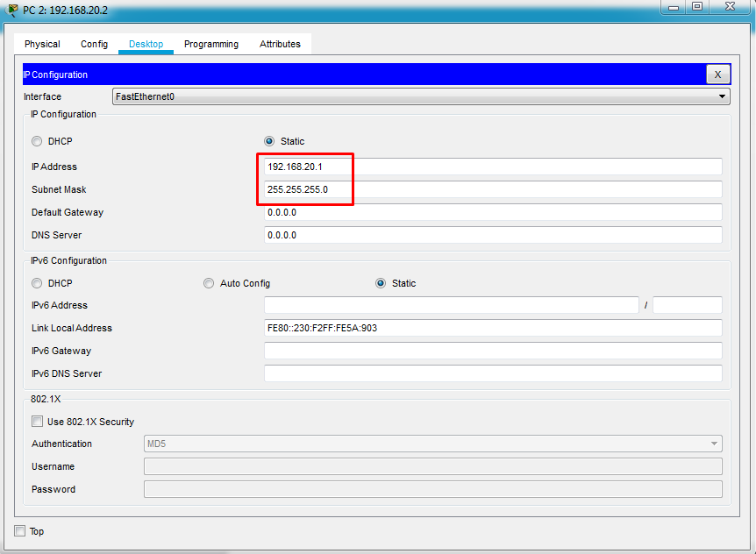
Task: Focus the Subnet Mask field
Action: point(493,189)
